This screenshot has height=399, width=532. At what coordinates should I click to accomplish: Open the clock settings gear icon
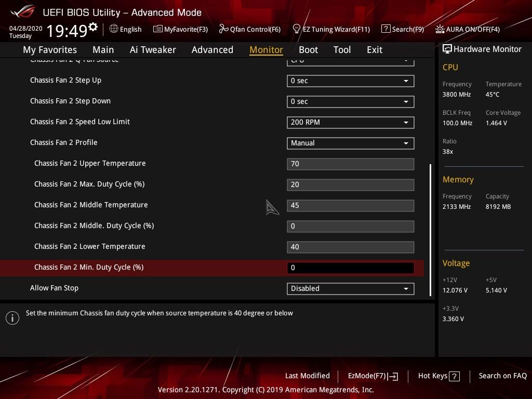pos(93,26)
